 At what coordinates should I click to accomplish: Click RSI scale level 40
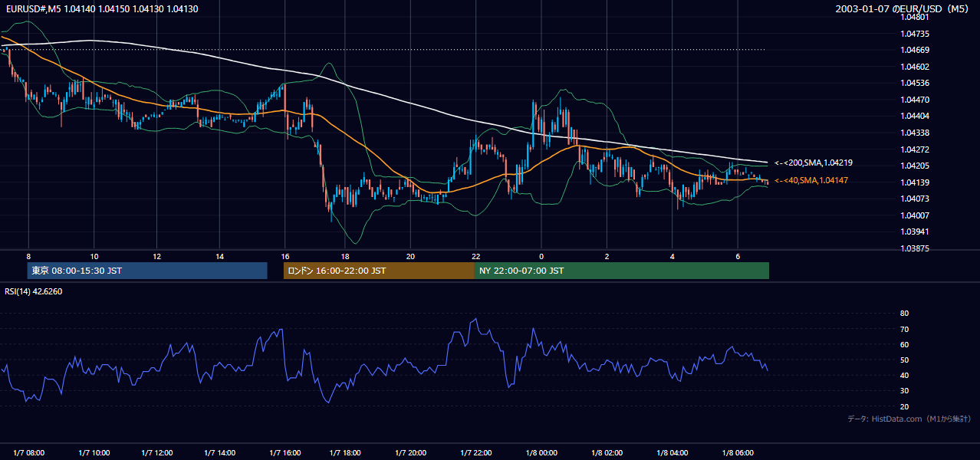tap(904, 375)
